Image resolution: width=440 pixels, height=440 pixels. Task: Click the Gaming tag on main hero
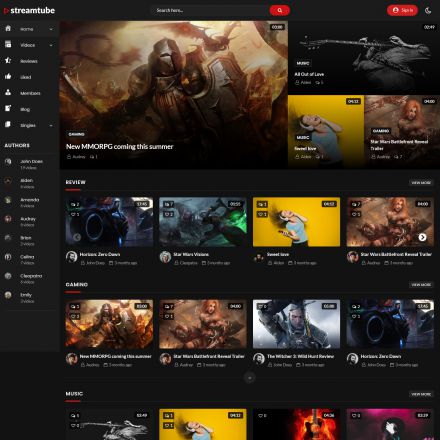[76, 134]
